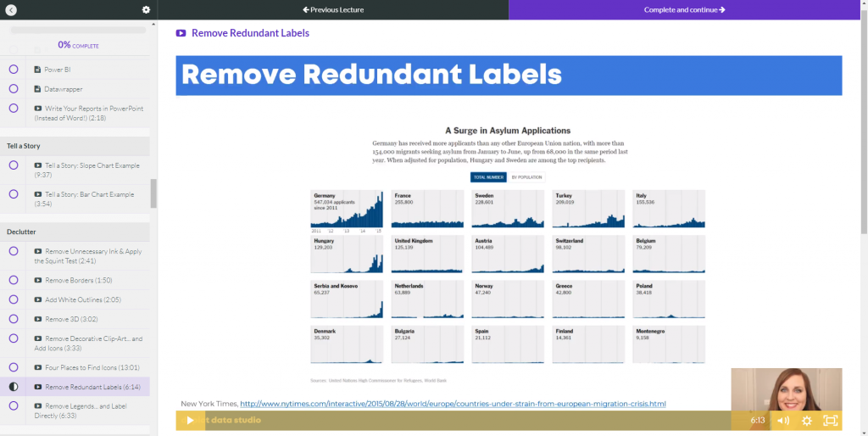
Task: Enter fullscreen video mode
Action: [x=831, y=421]
